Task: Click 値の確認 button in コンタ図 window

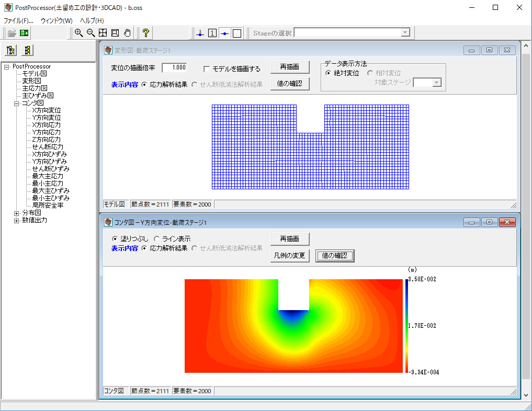Action: point(335,256)
